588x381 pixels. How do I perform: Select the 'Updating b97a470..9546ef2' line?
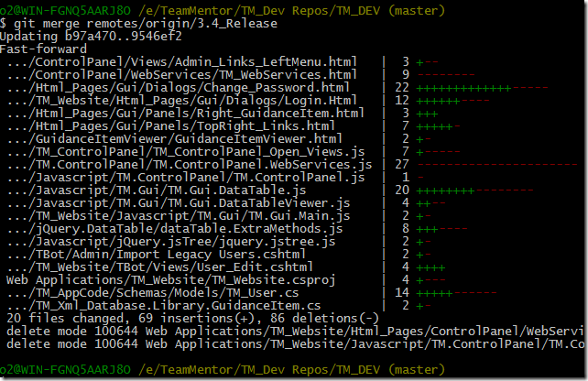pos(91,37)
